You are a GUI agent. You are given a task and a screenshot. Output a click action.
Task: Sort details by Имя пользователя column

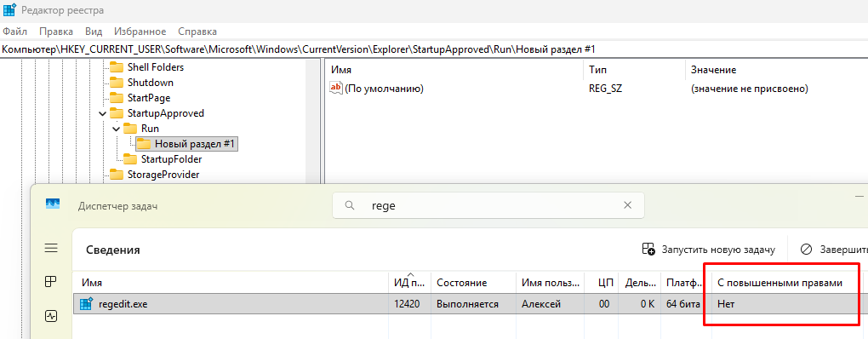[551, 283]
